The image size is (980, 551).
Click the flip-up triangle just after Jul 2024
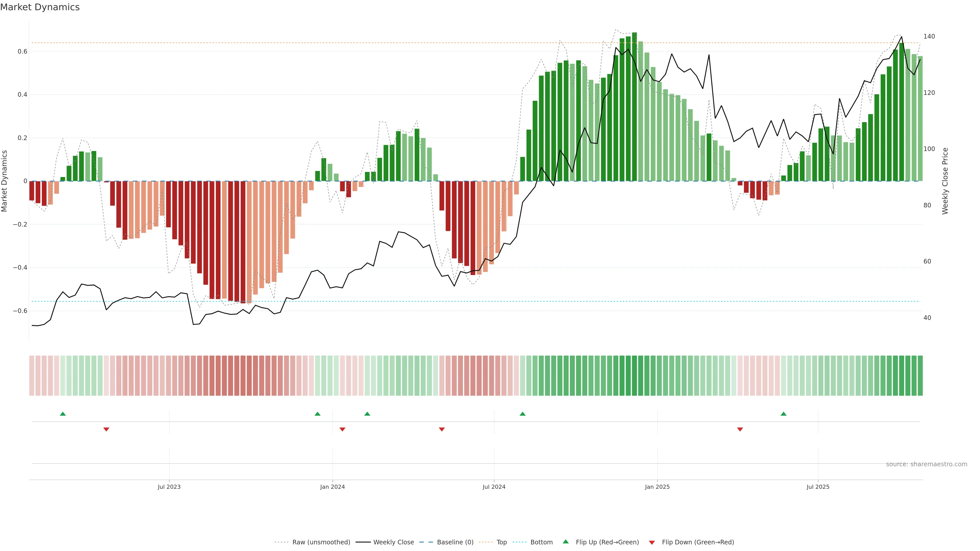click(522, 414)
